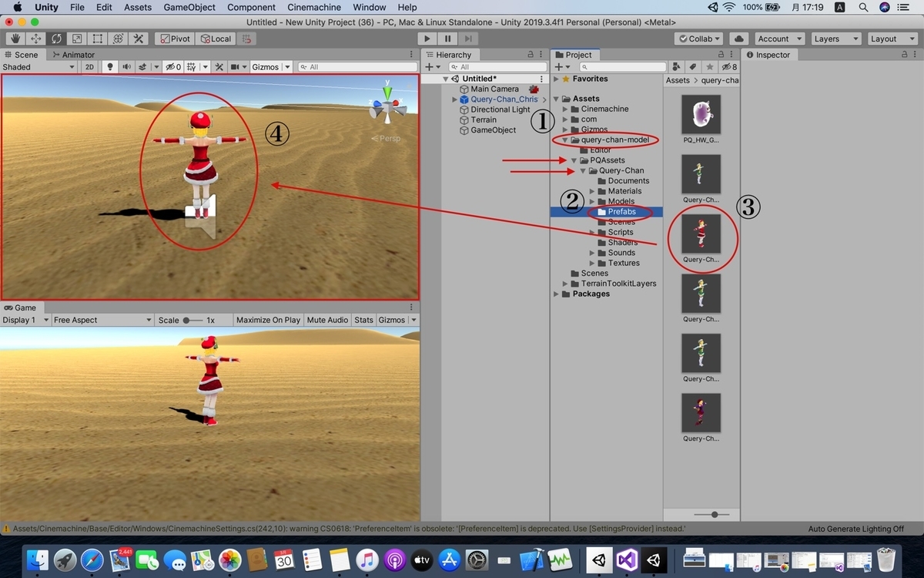Open the Cinemachine menu
The height and width of the screenshot is (578, 924).
[x=314, y=7]
